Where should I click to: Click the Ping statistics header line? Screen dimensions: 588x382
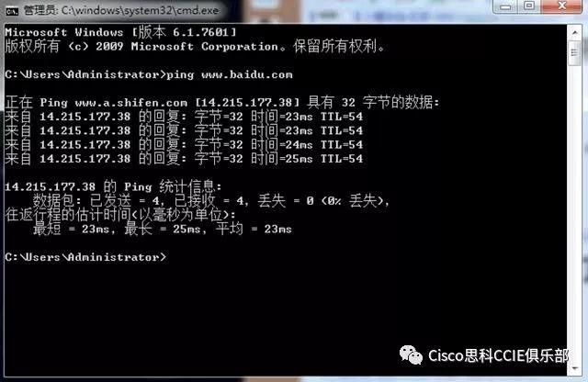pos(113,186)
